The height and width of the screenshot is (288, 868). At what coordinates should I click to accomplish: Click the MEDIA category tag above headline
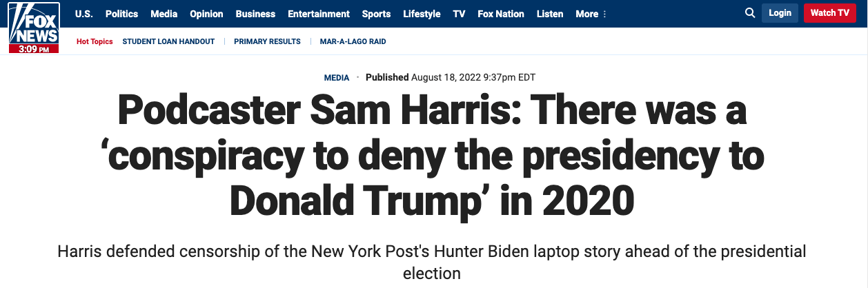pyautogui.click(x=337, y=78)
